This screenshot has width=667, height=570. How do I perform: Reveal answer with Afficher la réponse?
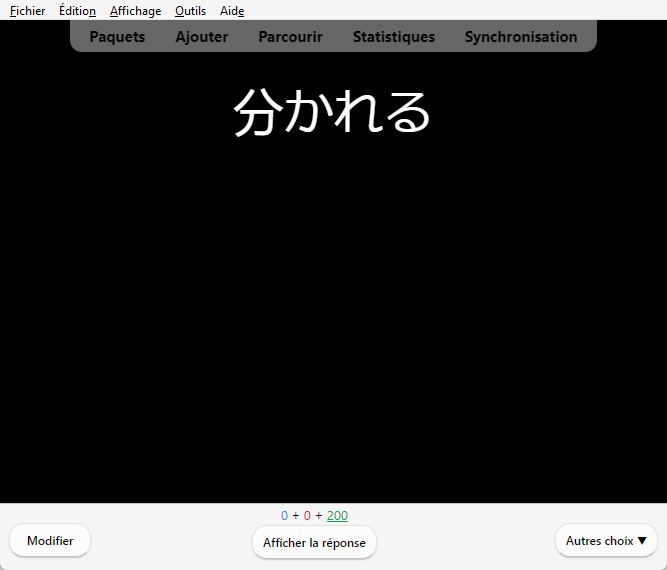[314, 543]
